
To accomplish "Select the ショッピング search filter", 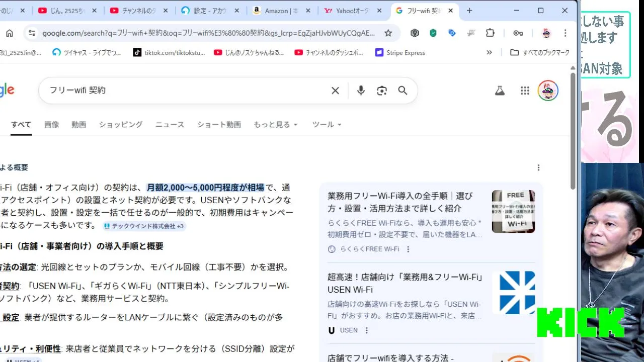I will point(120,124).
